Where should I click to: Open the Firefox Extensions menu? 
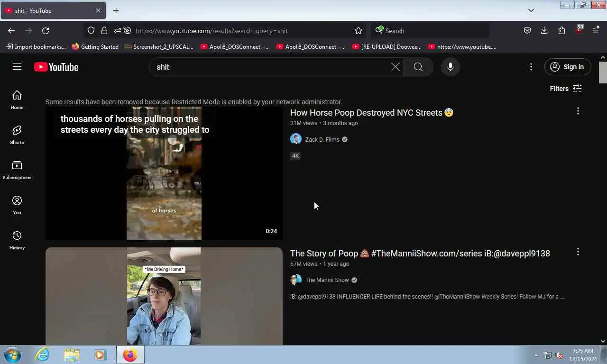point(561,30)
